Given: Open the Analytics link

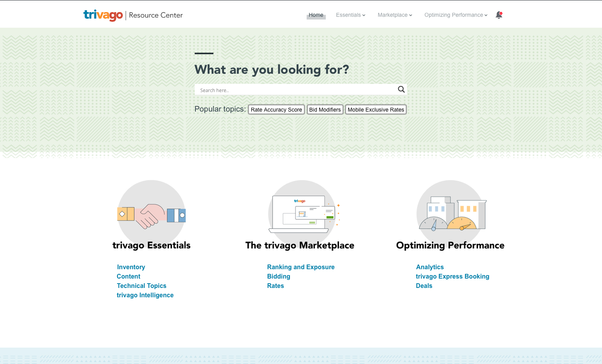Looking at the screenshot, I should point(430,267).
